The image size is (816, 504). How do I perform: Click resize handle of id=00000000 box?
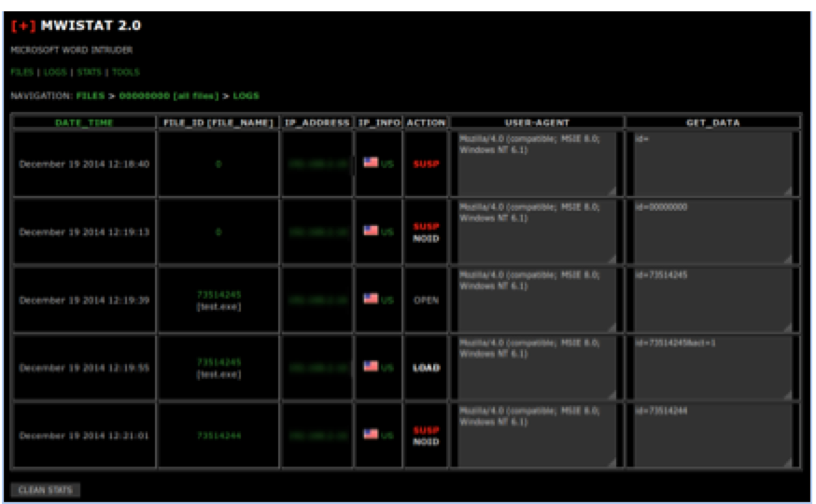coord(788,259)
